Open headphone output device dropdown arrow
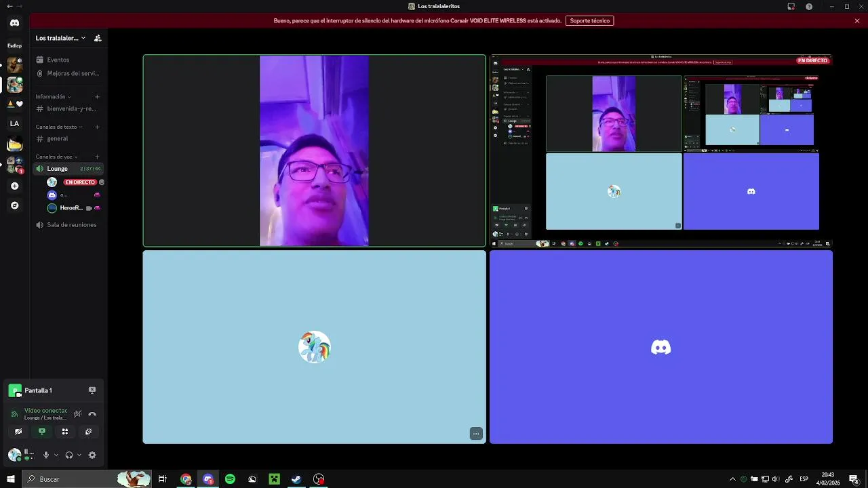Viewport: 868px width, 488px height. [79, 455]
